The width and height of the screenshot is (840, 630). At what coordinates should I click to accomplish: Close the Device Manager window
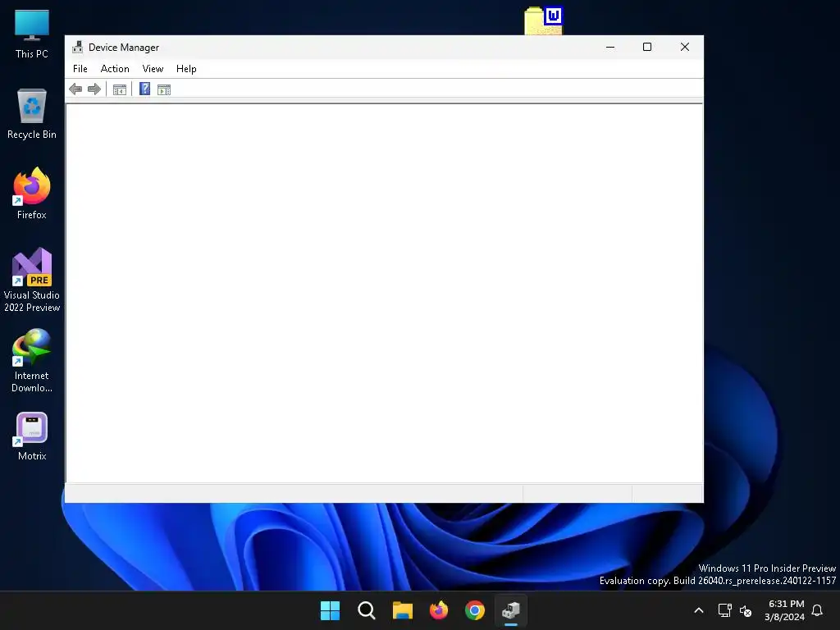tap(685, 47)
